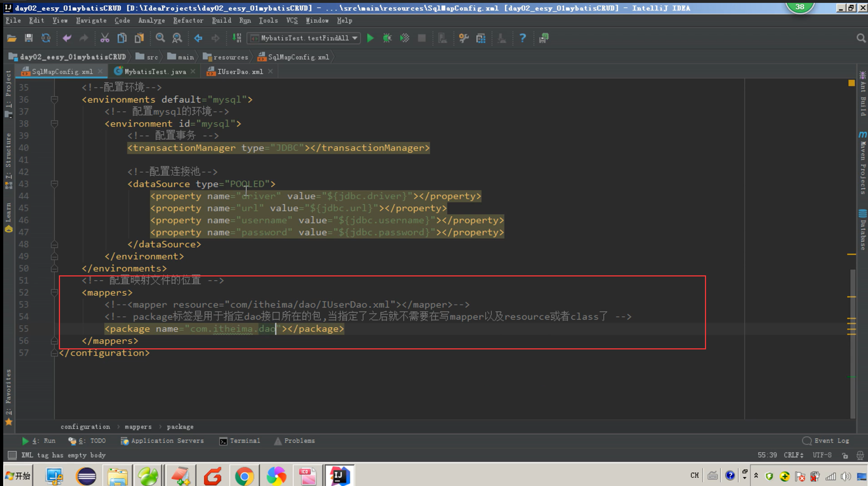Open the MybatisTest.testFindAll run configuration dropdown
Viewport: 868px width, 486px height.
click(304, 38)
